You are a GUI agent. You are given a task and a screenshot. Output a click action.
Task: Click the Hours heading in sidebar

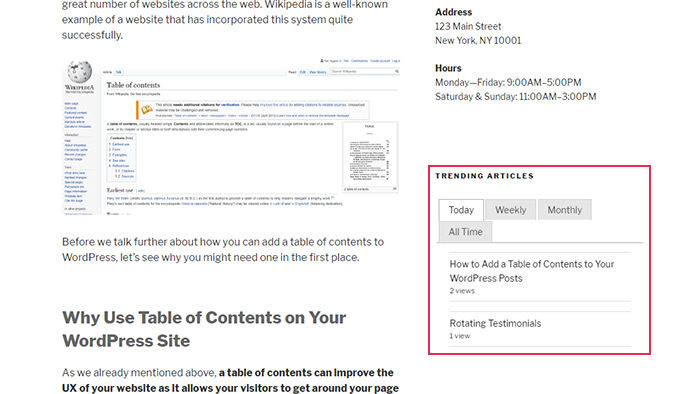[x=448, y=68]
